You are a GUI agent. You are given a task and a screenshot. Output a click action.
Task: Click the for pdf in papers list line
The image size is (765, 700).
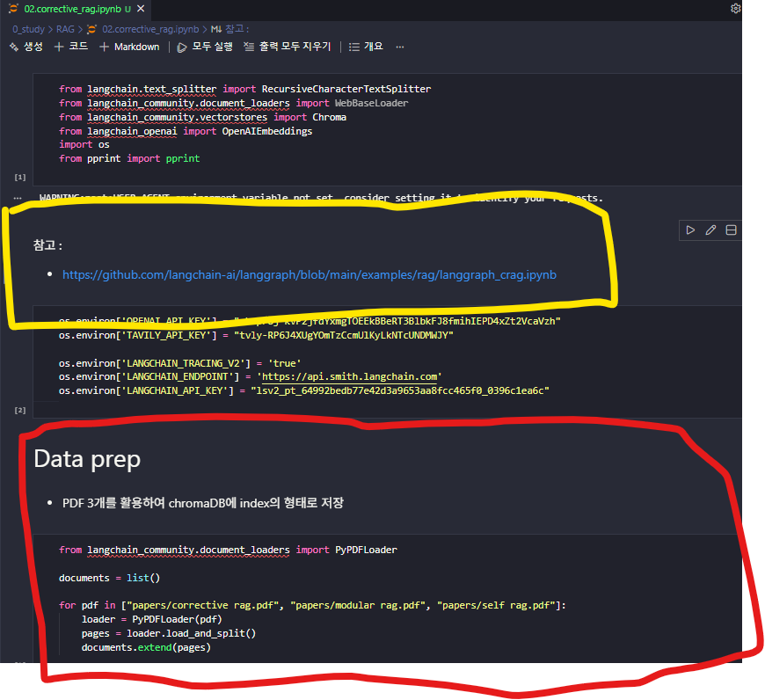(x=312, y=605)
